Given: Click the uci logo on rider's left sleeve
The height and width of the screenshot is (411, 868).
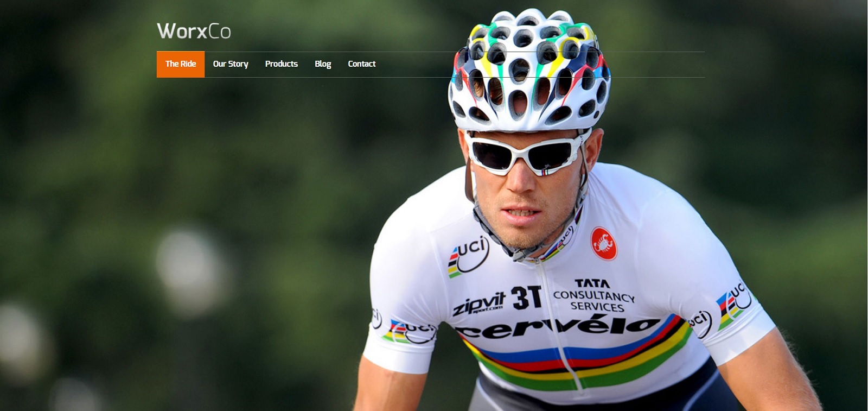Looking at the screenshot, I should pos(735,304).
